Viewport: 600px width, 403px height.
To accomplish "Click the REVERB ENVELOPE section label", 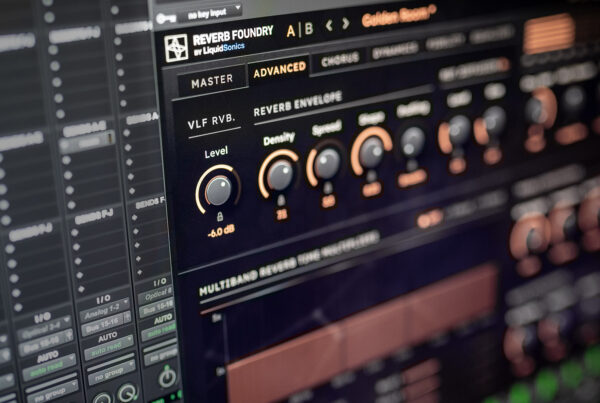I will click(x=297, y=103).
